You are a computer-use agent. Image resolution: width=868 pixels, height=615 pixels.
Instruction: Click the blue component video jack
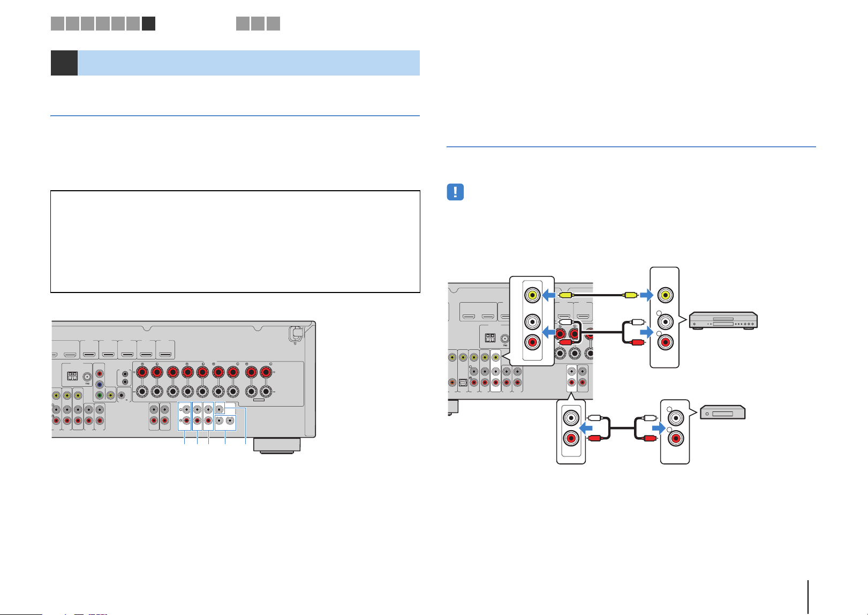click(x=100, y=384)
